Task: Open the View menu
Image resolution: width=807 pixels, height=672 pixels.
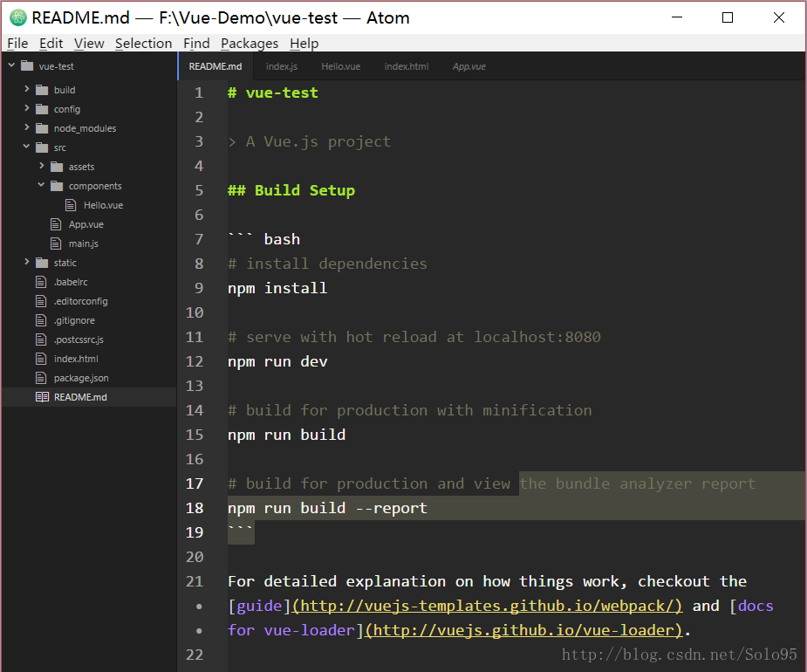Action: click(89, 44)
